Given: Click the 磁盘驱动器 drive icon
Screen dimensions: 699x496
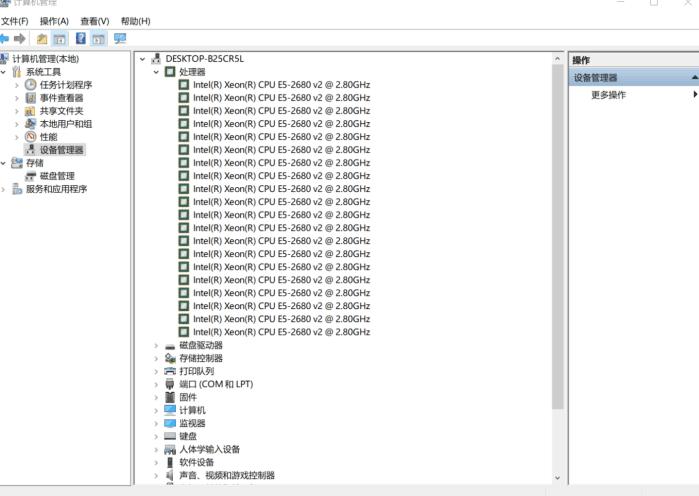Looking at the screenshot, I should pos(170,346).
